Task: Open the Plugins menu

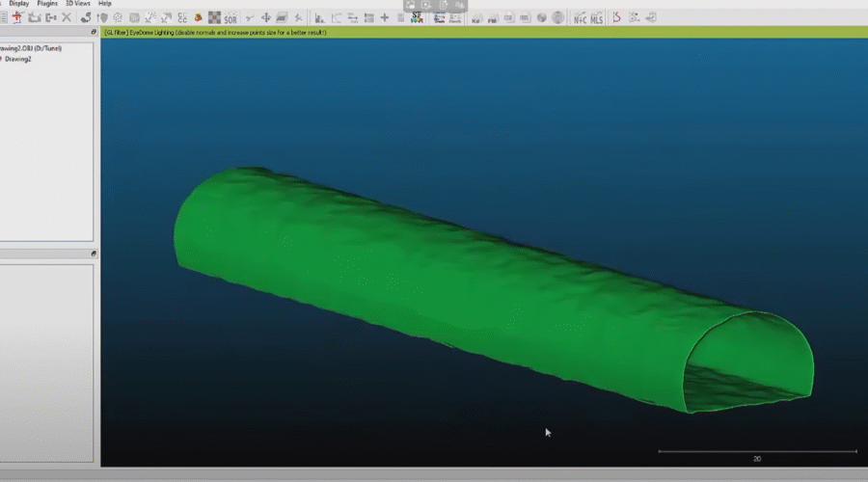Action: click(x=47, y=4)
